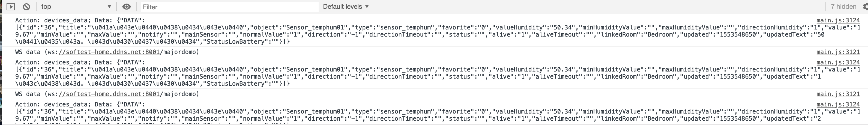Screen dimensions: 868x125
Task: Select the second 'Action: devices_data' log entry
Action: click(x=80, y=63)
